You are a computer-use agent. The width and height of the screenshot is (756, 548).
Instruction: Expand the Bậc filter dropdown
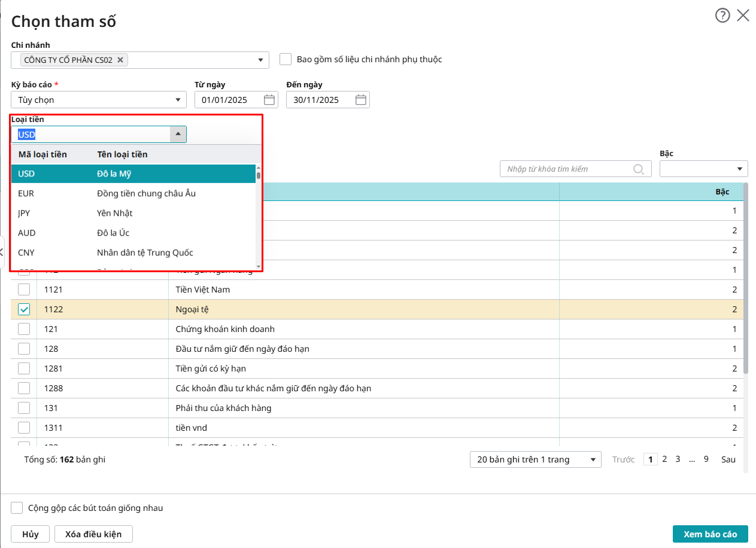(x=740, y=169)
